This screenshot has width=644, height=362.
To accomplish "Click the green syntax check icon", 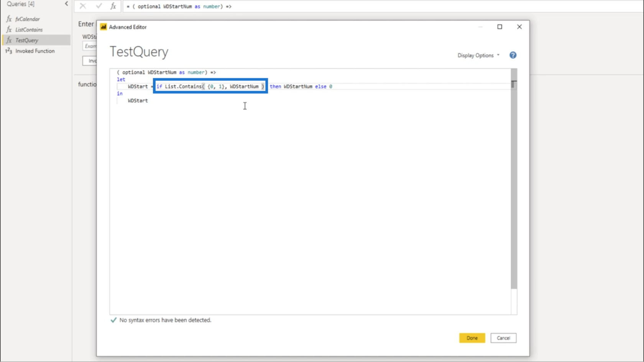I will pos(113,320).
